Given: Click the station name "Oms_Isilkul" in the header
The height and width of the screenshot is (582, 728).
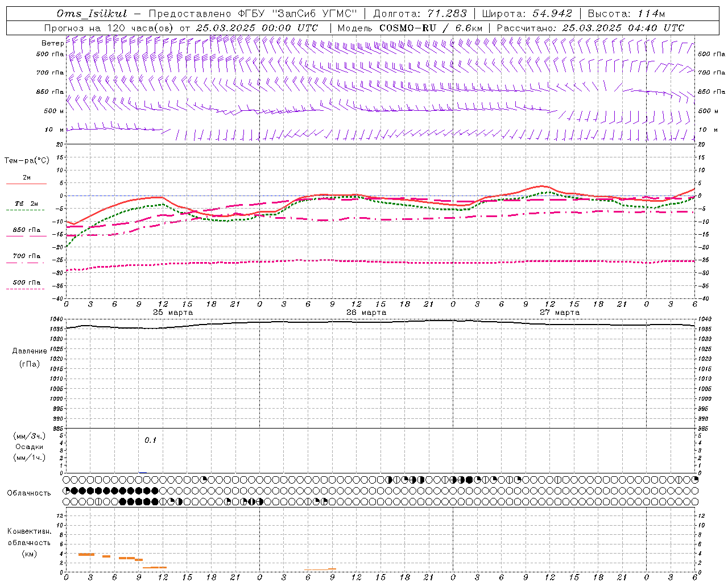Looking at the screenshot, I should click(x=92, y=14).
